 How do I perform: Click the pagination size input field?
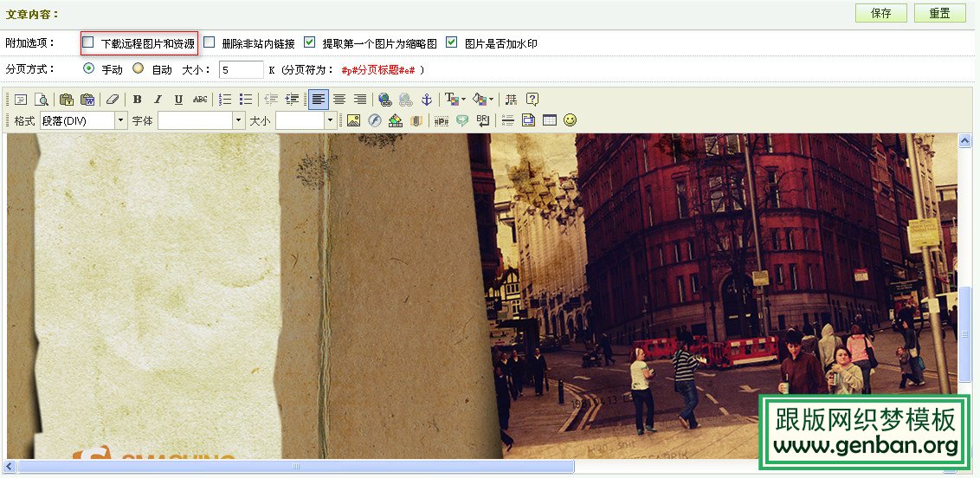pos(241,69)
